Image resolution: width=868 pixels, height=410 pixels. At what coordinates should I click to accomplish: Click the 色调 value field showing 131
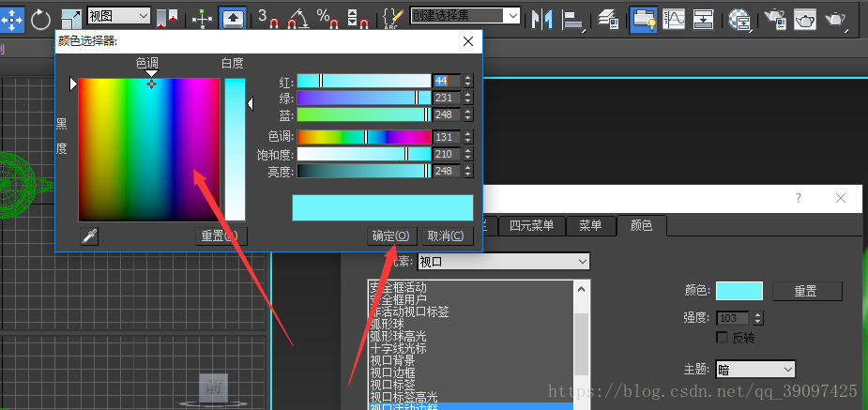(448, 137)
